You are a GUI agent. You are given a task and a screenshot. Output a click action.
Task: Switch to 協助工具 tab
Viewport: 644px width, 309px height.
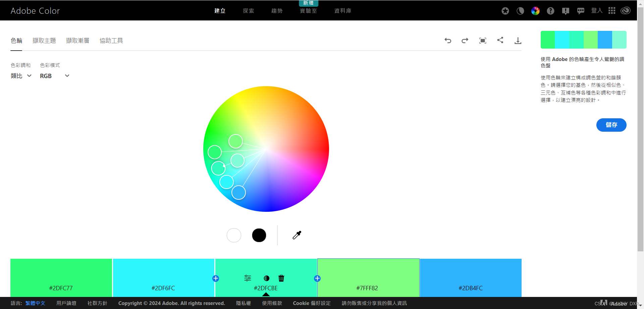[111, 41]
